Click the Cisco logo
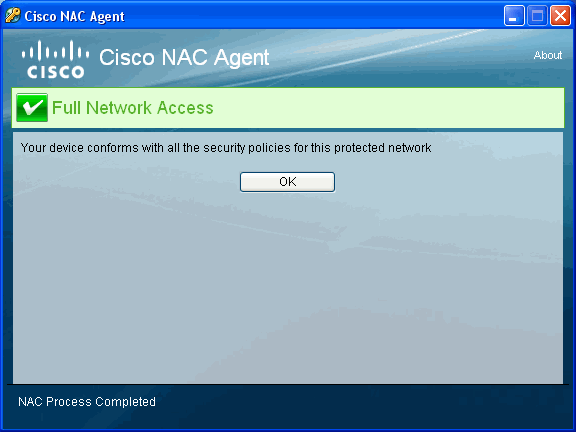The width and height of the screenshot is (577, 432). (x=55, y=59)
